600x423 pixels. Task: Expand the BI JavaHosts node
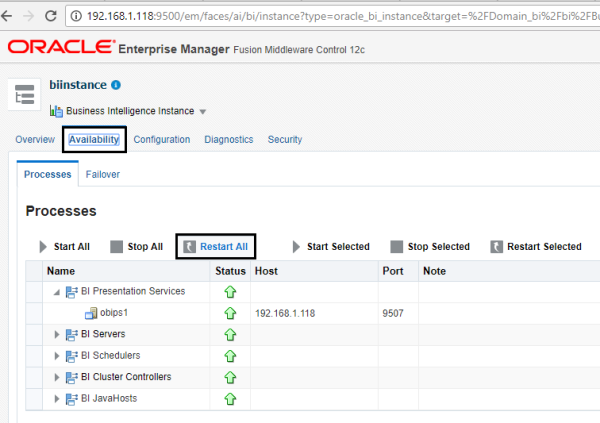pos(57,399)
